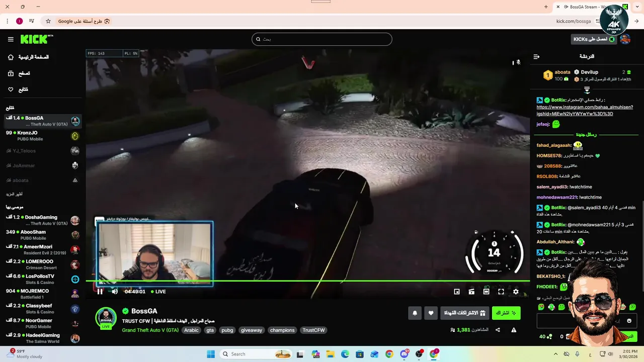Viewport: 644px width, 362px height.
Task: Open Classybeef recommended channel
Action: [x=42, y=309]
